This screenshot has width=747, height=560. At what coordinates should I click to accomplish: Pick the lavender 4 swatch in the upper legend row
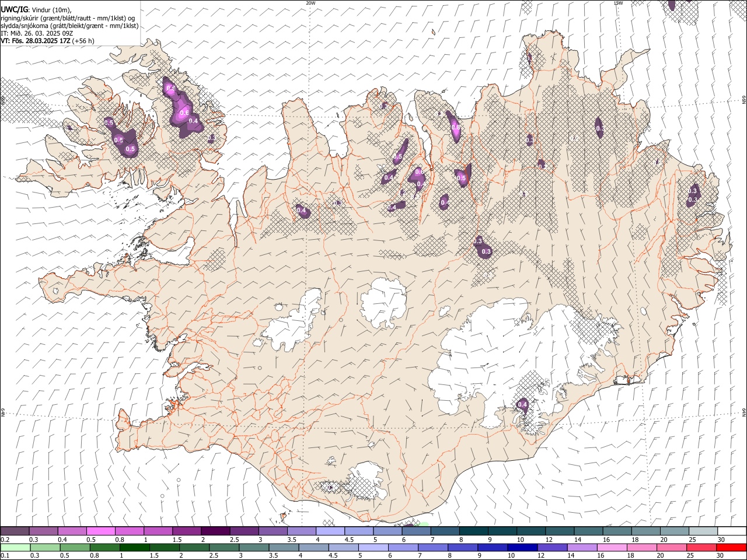point(330,531)
